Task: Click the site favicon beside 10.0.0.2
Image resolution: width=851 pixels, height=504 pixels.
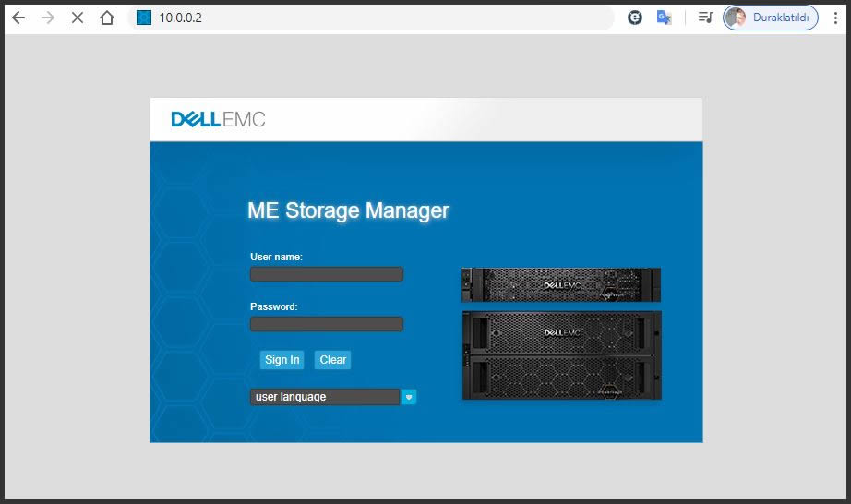Action: click(x=144, y=18)
